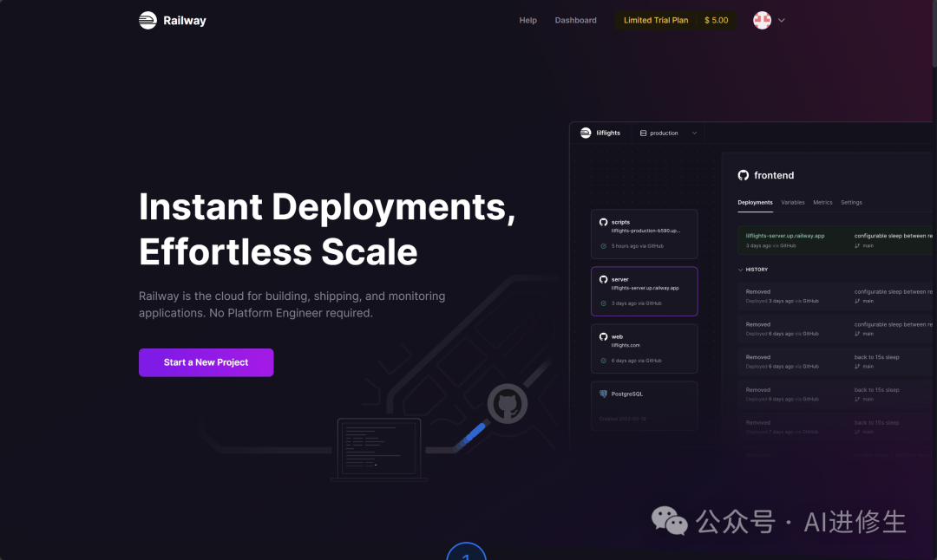937x560 pixels.
Task: Click the GitHub icon on server card
Action: pos(604,279)
